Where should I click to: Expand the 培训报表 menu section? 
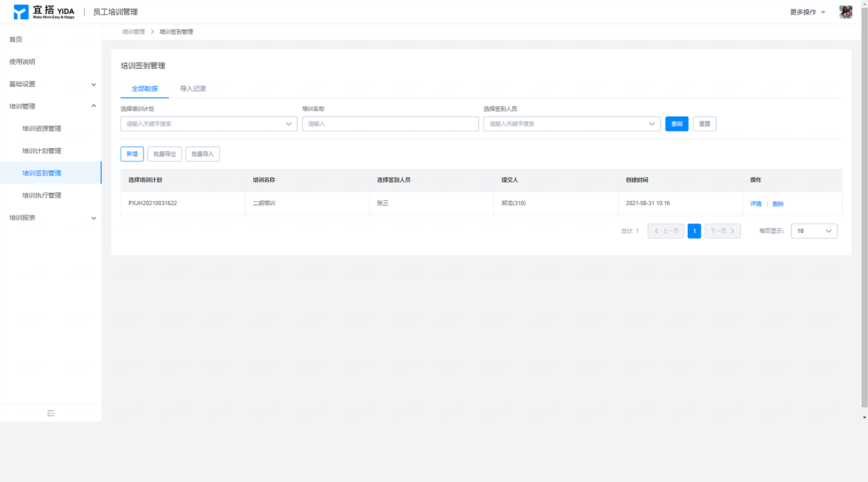pos(51,218)
